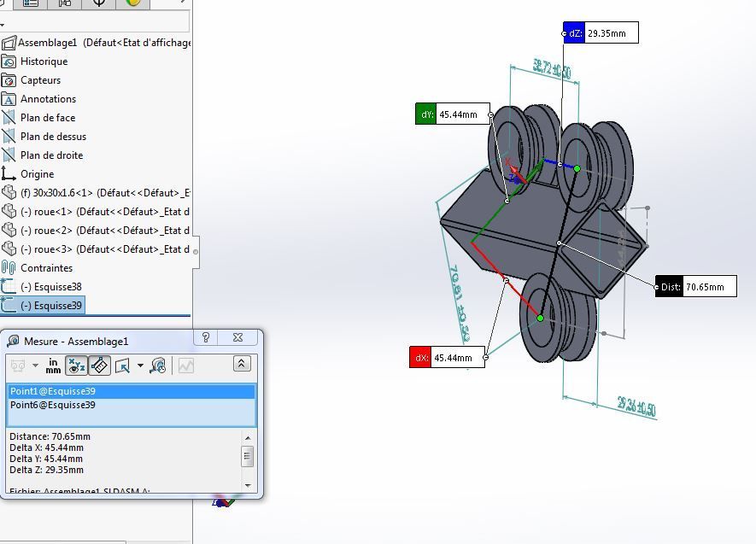The height and width of the screenshot is (544, 756).
Task: Click the green measurement point on the lower wheel
Action: 540,318
